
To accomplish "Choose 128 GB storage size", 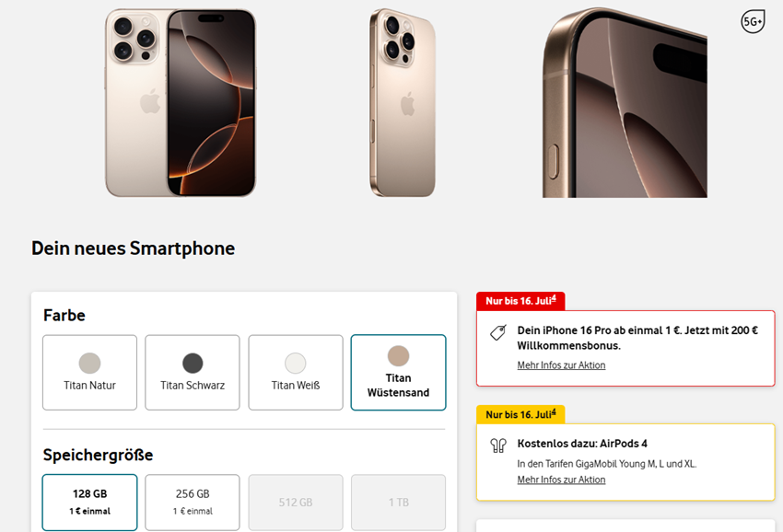I will tap(89, 502).
